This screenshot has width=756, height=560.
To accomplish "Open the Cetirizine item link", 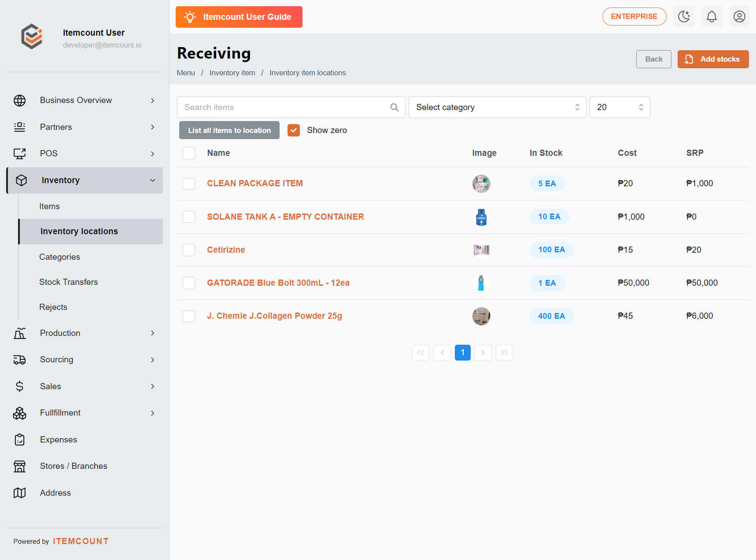I will [226, 250].
